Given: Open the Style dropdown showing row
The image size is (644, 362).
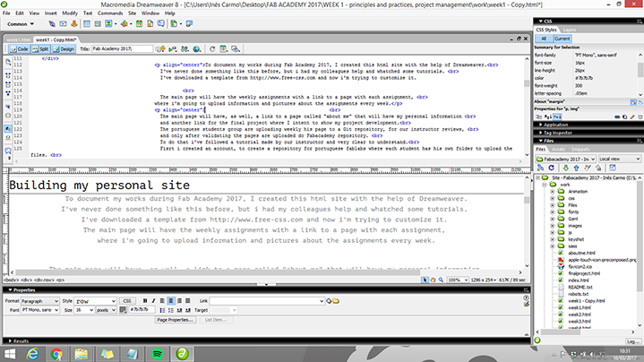Looking at the screenshot, I should (x=95, y=301).
